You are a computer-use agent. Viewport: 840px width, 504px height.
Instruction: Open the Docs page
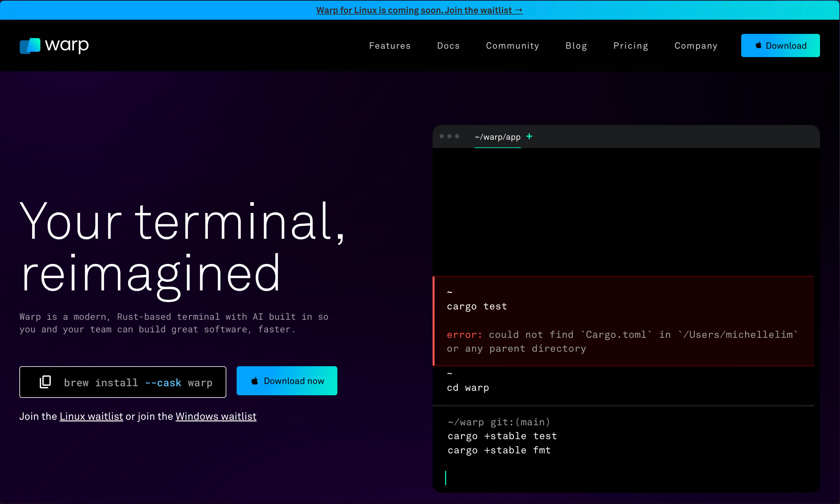click(448, 45)
